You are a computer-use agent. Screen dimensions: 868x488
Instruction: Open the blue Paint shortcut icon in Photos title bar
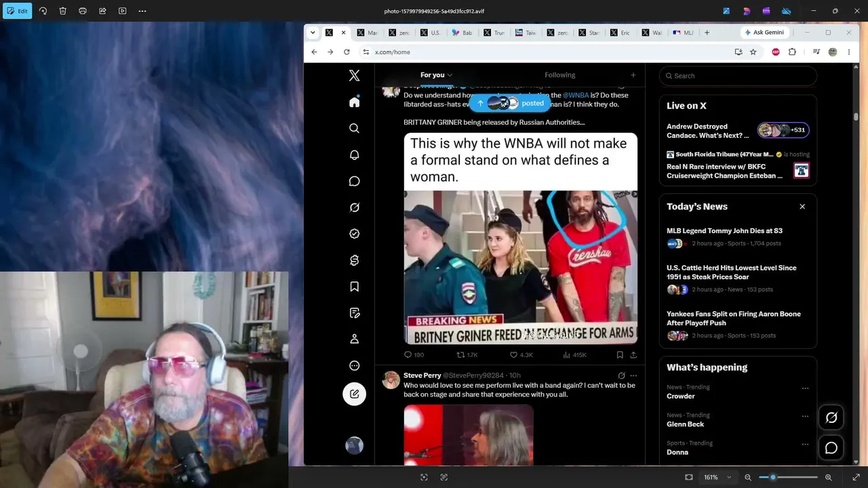[726, 11]
